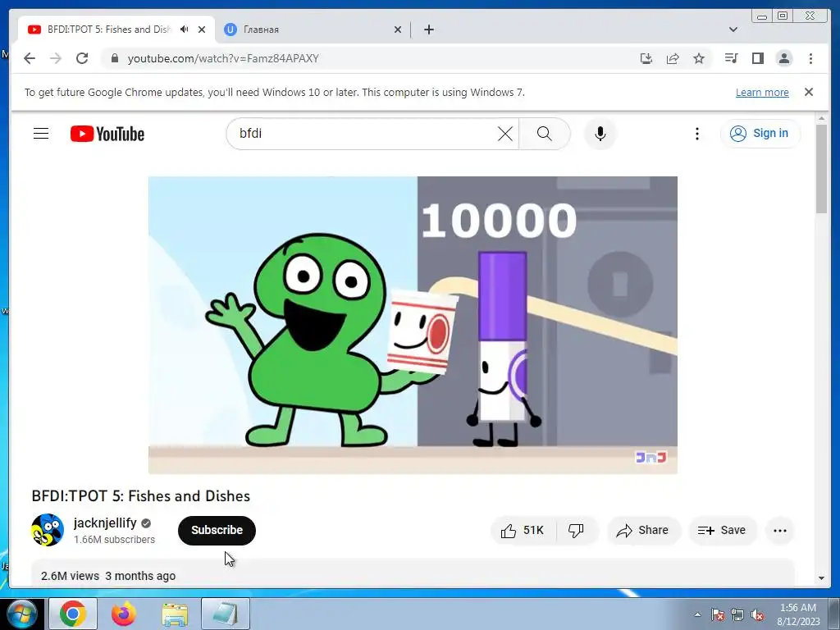Subscribe to jacknjellify
The width and height of the screenshot is (840, 630).
point(217,531)
